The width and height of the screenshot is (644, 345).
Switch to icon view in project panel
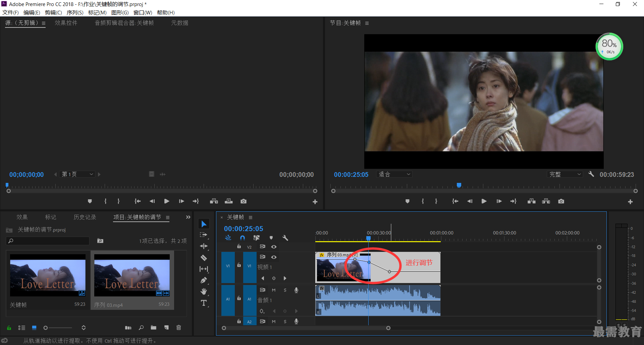click(x=34, y=328)
